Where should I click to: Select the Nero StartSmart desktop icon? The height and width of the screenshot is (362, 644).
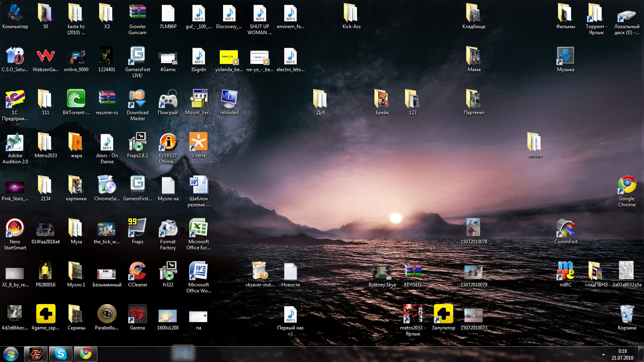[15, 228]
